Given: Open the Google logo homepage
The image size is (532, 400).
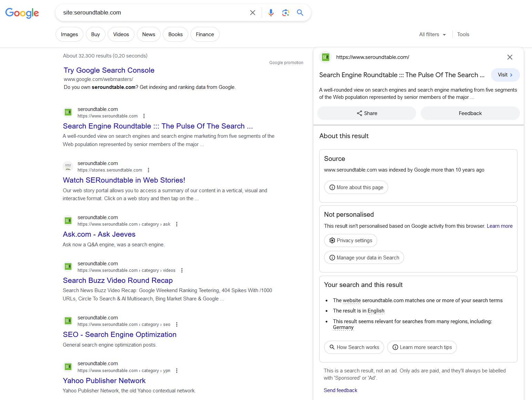Looking at the screenshot, I should (x=22, y=13).
